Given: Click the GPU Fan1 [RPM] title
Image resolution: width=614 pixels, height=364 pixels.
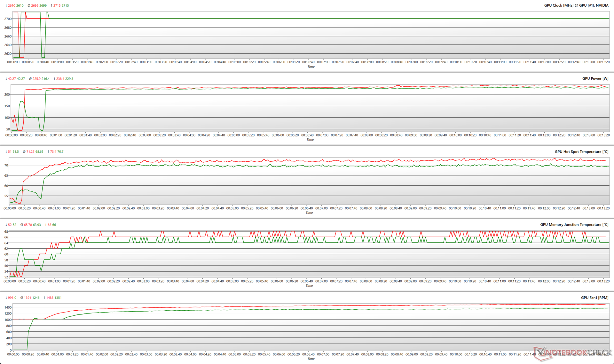Looking at the screenshot, I should click(594, 298).
